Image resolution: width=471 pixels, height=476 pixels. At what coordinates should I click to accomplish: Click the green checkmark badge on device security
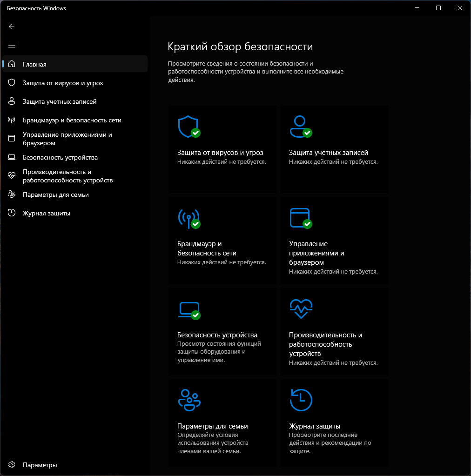(196, 315)
